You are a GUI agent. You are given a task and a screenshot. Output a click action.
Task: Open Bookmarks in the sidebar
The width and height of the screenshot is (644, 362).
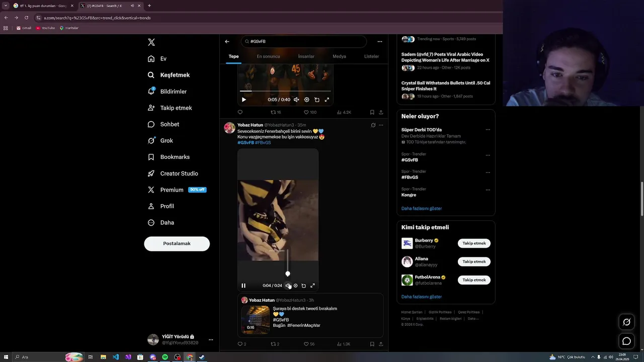(x=169, y=157)
